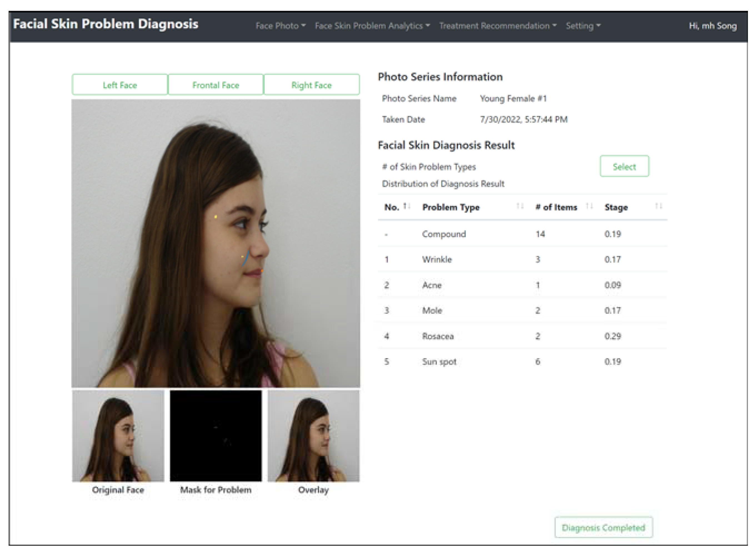Click the Select button
756x552 pixels.
point(624,166)
